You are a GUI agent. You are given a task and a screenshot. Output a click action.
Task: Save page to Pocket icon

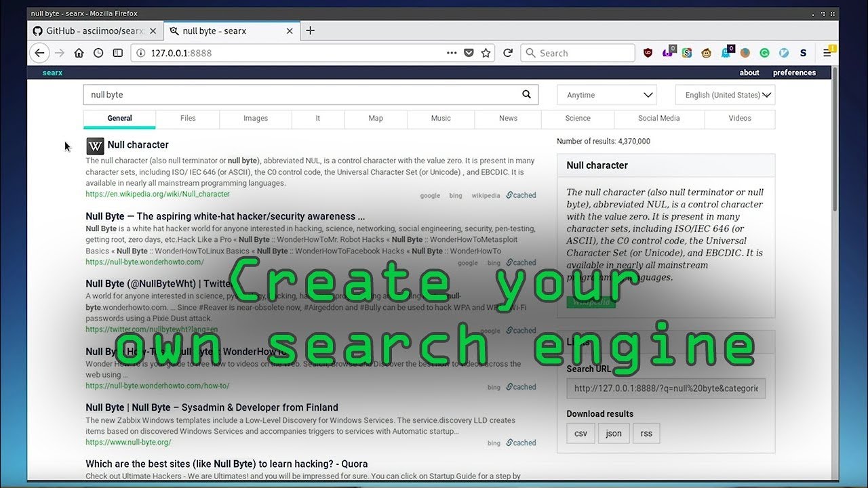(469, 53)
